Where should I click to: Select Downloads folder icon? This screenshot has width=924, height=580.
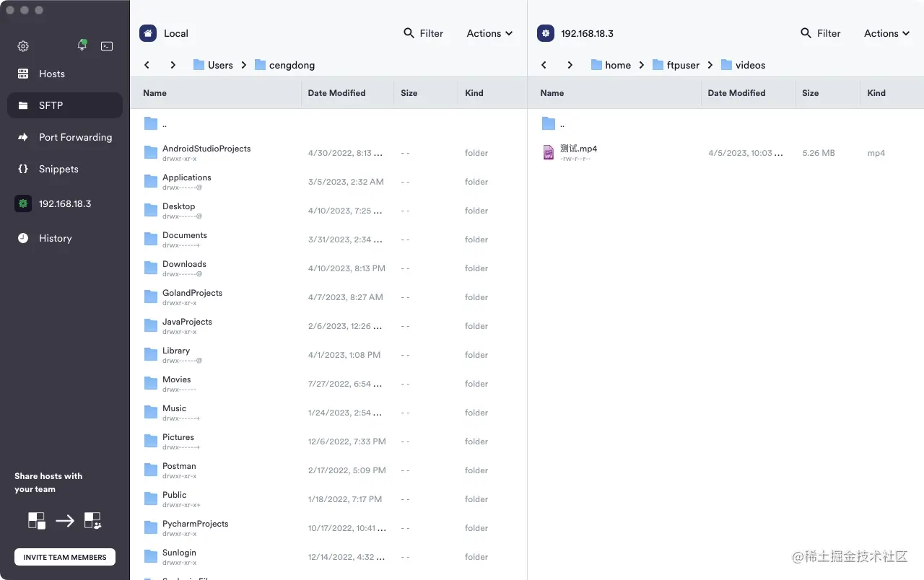pyautogui.click(x=151, y=268)
